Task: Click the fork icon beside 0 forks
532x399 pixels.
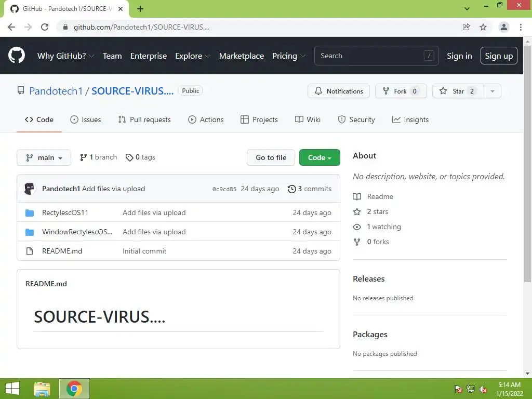Action: (x=357, y=242)
